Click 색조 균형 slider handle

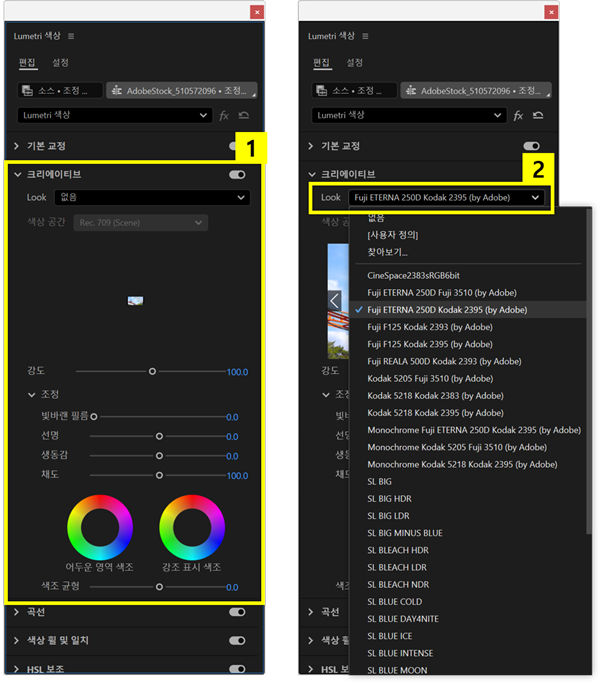[x=159, y=587]
